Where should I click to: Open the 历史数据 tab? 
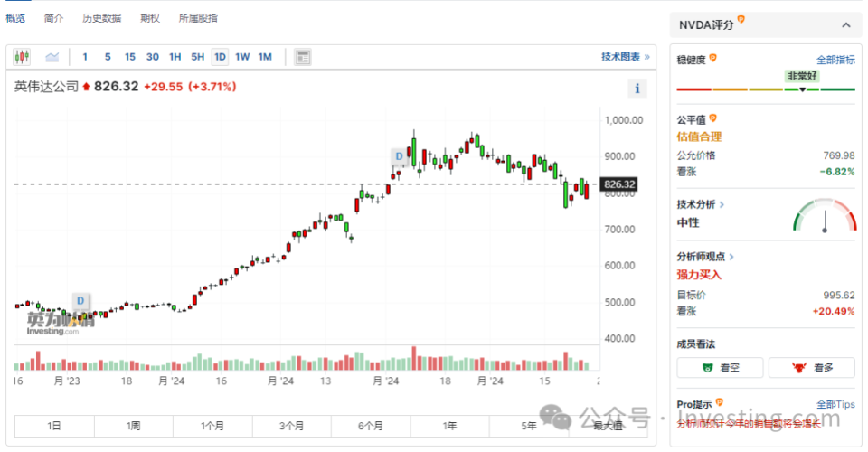(x=102, y=18)
